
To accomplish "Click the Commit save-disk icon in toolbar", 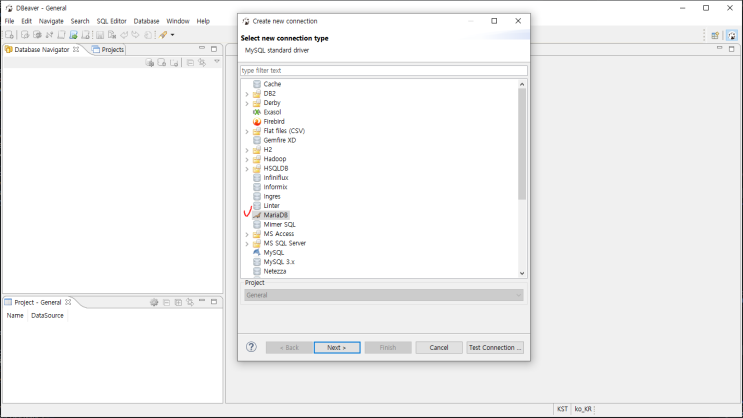I will 100,35.
